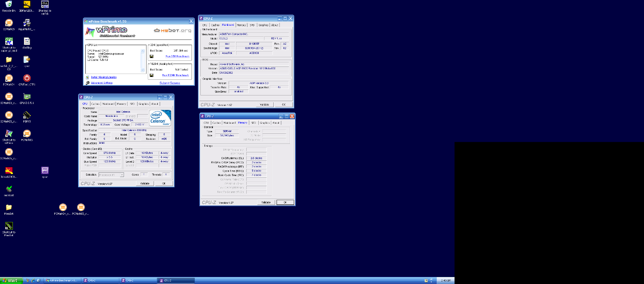This screenshot has height=284, width=644.
Task: Open About tab in CPU-Z Mainboard window
Action: tap(275, 25)
